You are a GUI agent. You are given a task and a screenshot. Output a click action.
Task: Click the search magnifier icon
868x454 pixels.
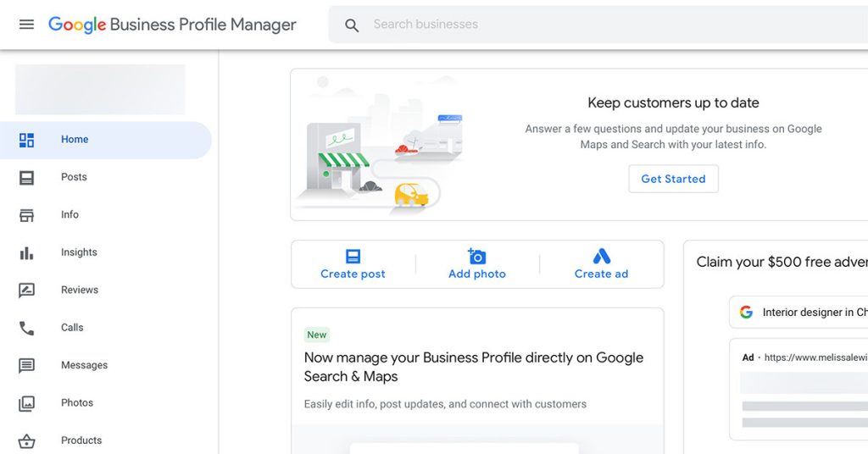click(x=352, y=25)
